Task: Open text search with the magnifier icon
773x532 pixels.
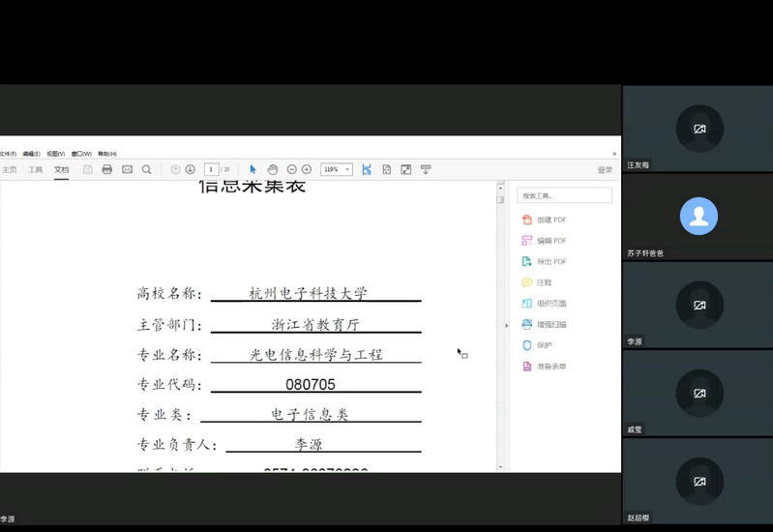Action: point(146,169)
